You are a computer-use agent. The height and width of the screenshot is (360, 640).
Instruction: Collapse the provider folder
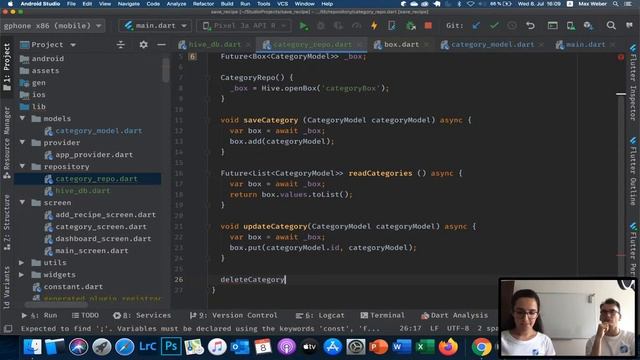tap(22, 142)
